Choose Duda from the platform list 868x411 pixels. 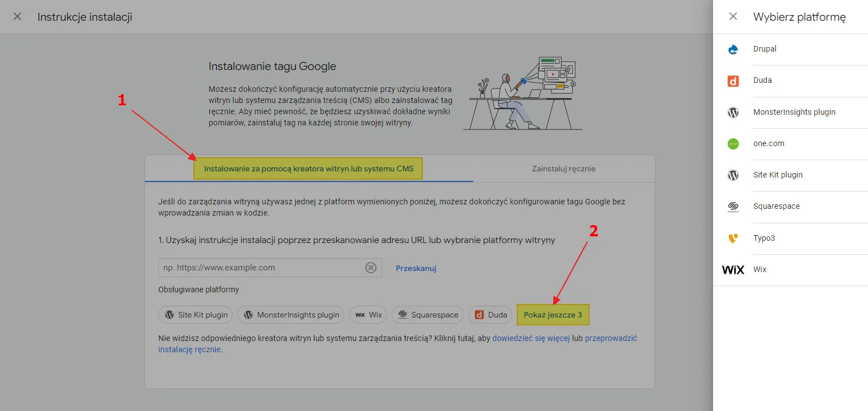[791, 81]
